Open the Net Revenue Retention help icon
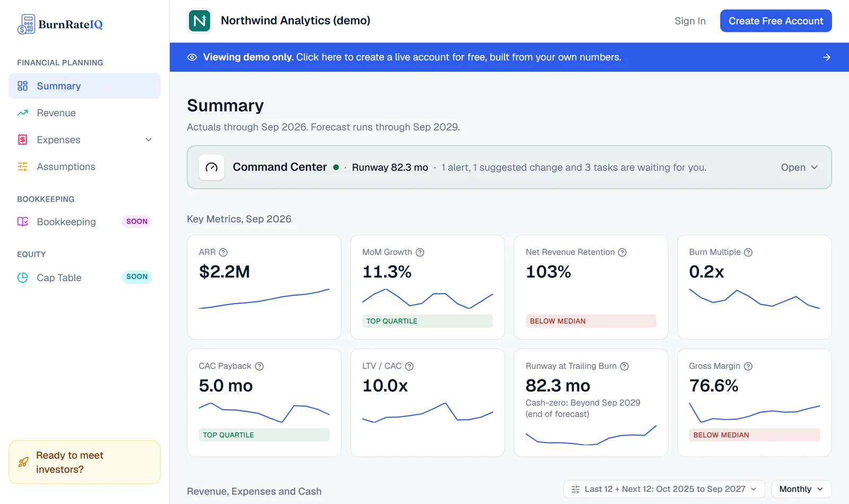The height and width of the screenshot is (504, 849). click(622, 253)
